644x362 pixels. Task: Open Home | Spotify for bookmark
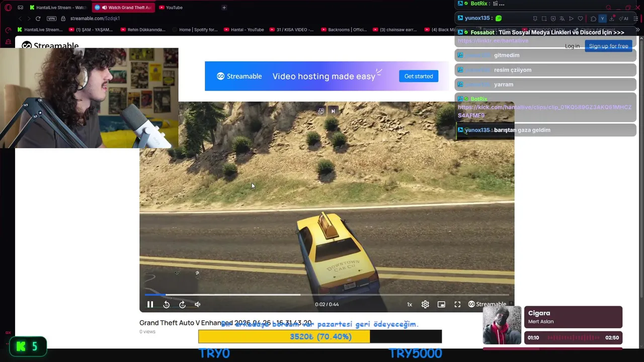coord(195,30)
